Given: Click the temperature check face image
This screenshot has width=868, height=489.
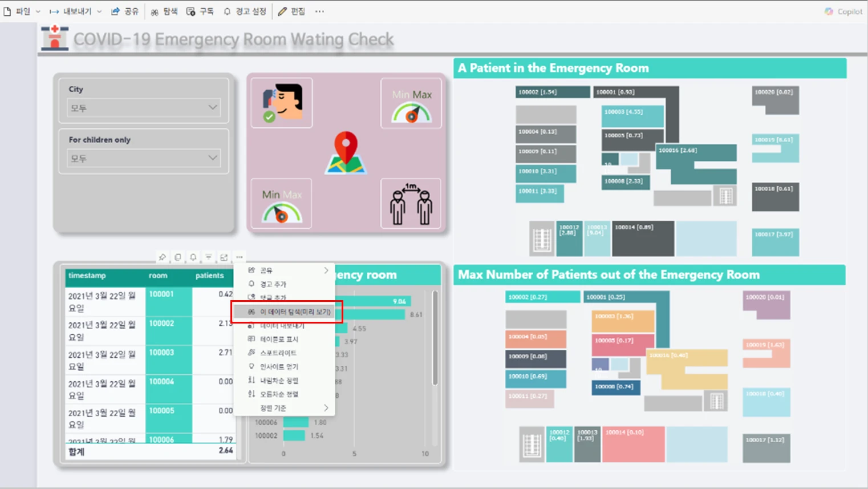Looking at the screenshot, I should click(282, 103).
